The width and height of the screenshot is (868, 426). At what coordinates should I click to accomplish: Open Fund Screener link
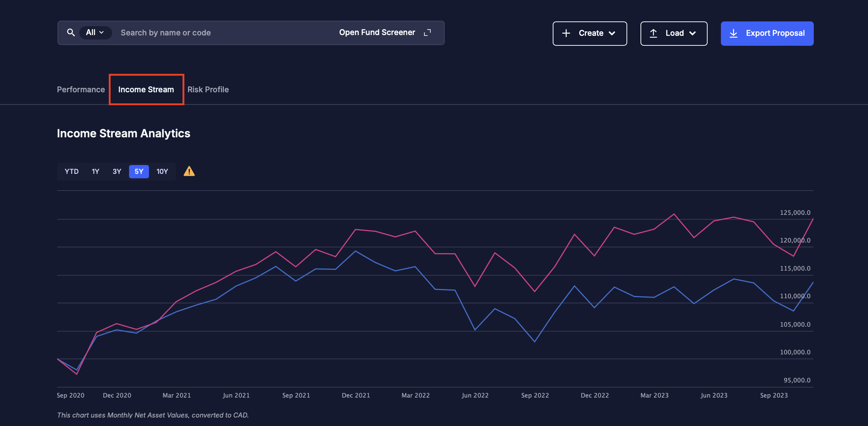(x=377, y=33)
